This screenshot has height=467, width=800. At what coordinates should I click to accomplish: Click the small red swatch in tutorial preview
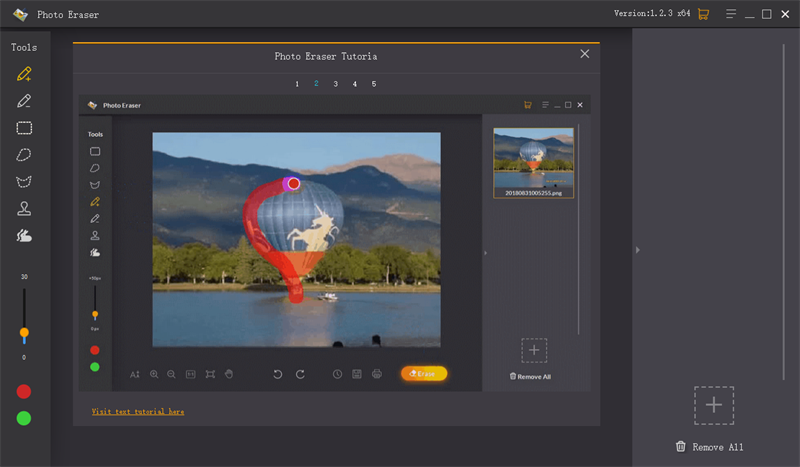[x=95, y=350]
